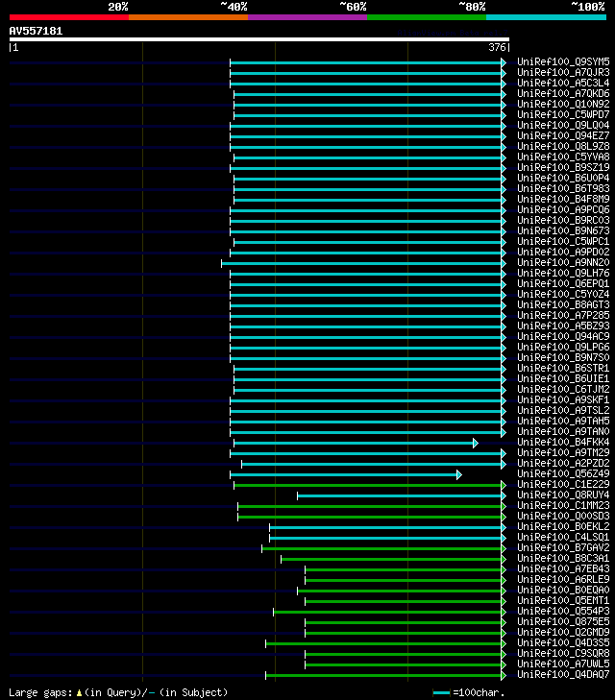Click label UniRef100_C1E229
The width and height of the screenshot is (615, 700).
(x=563, y=484)
